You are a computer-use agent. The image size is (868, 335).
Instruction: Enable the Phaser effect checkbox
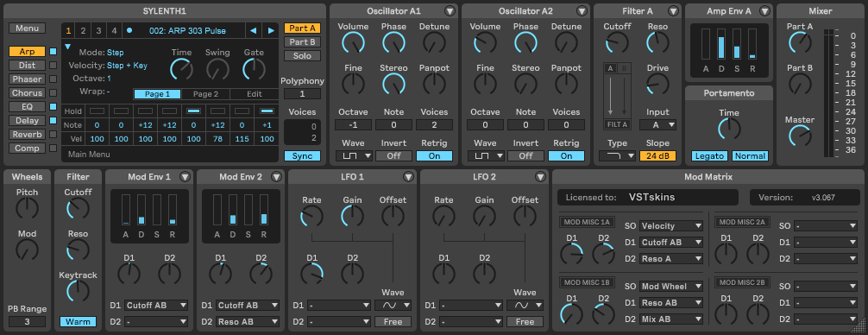[x=53, y=79]
